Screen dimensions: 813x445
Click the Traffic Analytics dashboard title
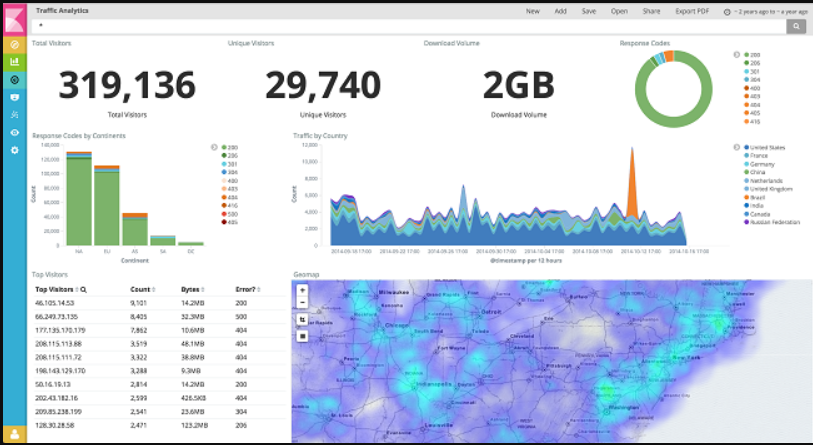click(62, 10)
